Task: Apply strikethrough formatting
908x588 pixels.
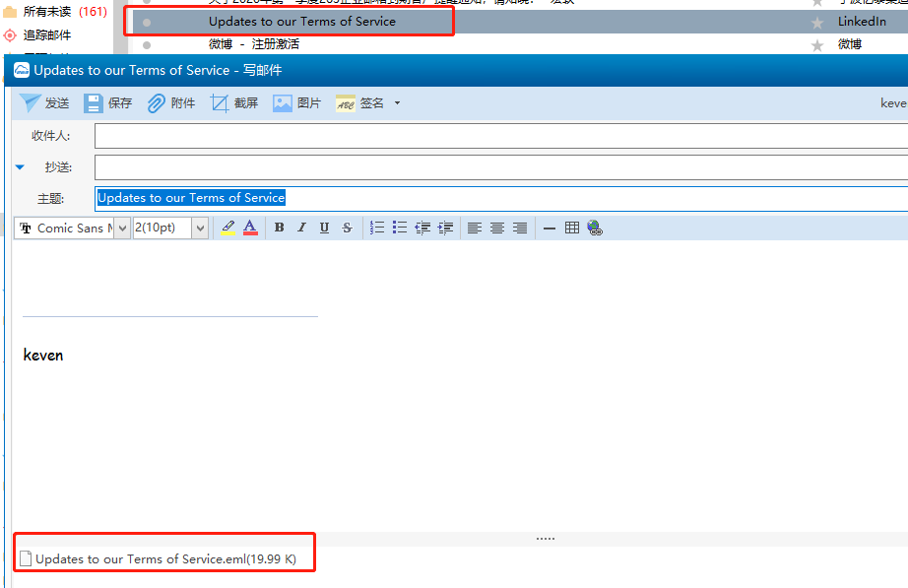Action: (x=347, y=228)
